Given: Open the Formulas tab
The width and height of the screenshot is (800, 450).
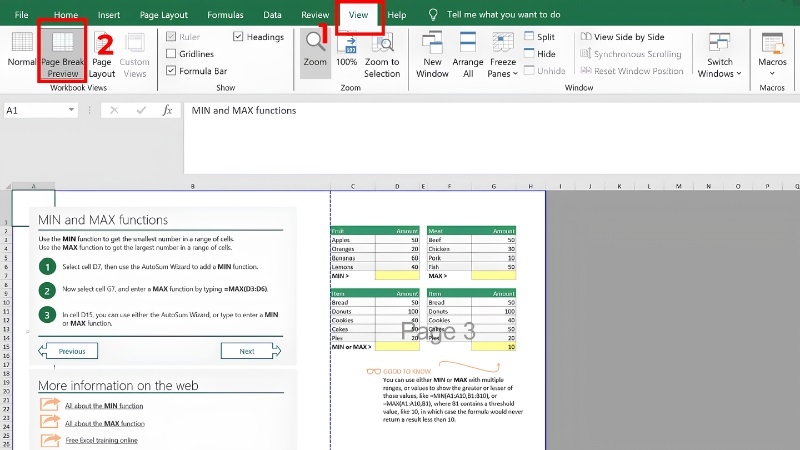Looking at the screenshot, I should [225, 15].
